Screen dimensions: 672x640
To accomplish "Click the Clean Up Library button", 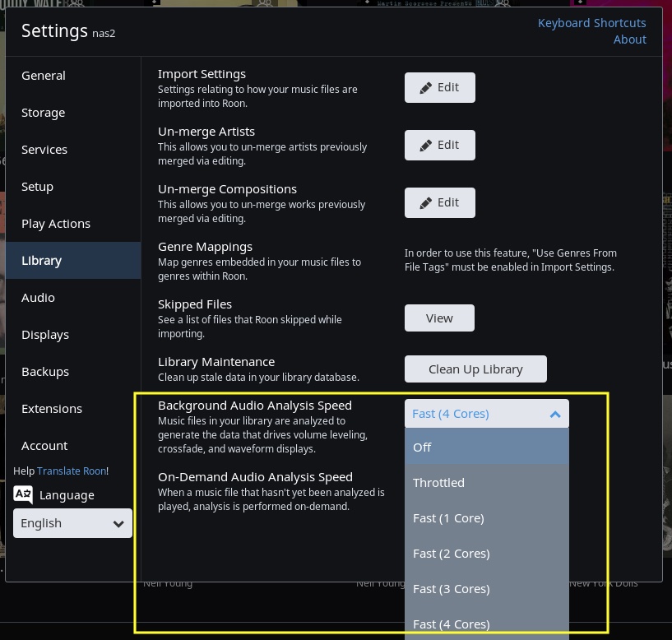I will click(x=475, y=369).
